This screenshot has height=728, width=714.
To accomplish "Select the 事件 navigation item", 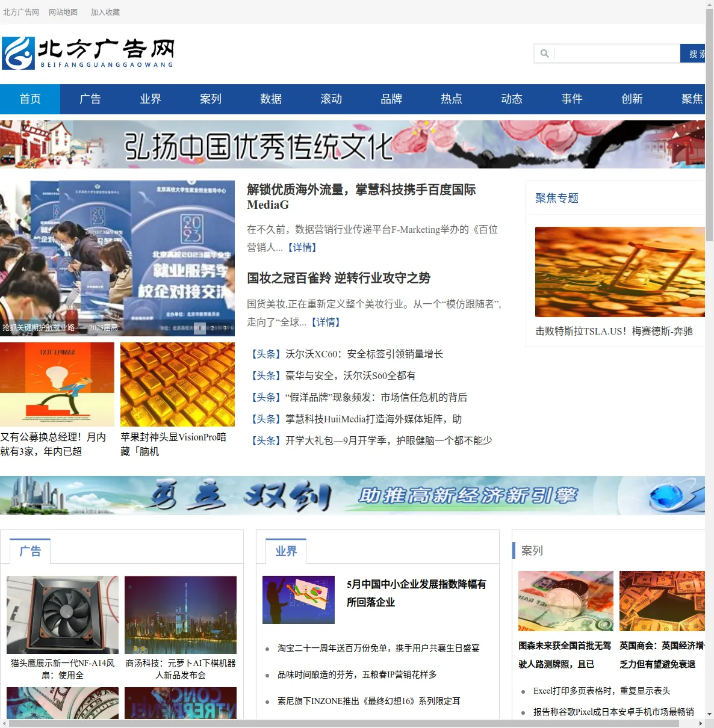I will pyautogui.click(x=572, y=99).
